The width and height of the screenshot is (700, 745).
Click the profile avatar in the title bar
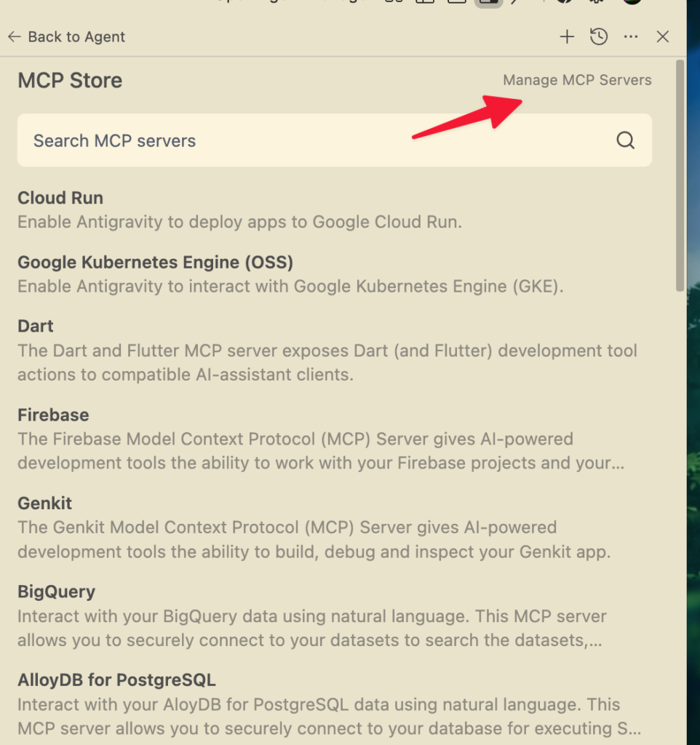coord(632,4)
